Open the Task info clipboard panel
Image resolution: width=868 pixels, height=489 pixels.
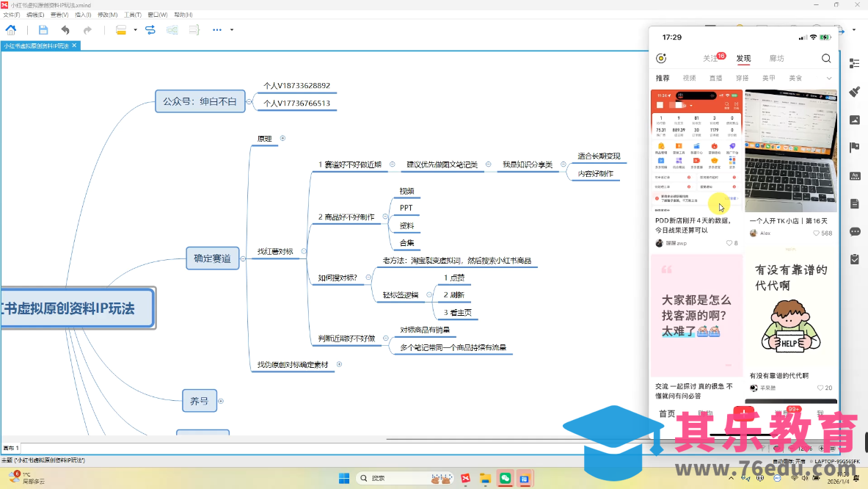point(854,259)
